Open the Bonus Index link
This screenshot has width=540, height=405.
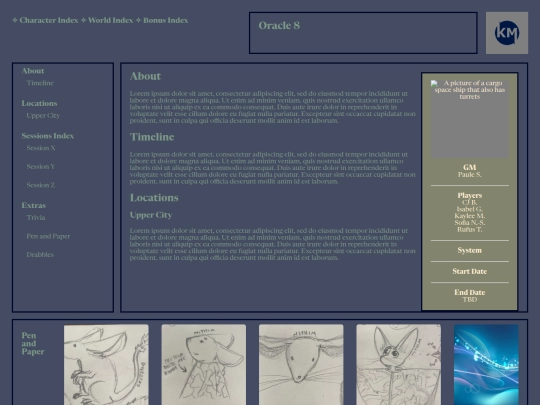(x=165, y=20)
